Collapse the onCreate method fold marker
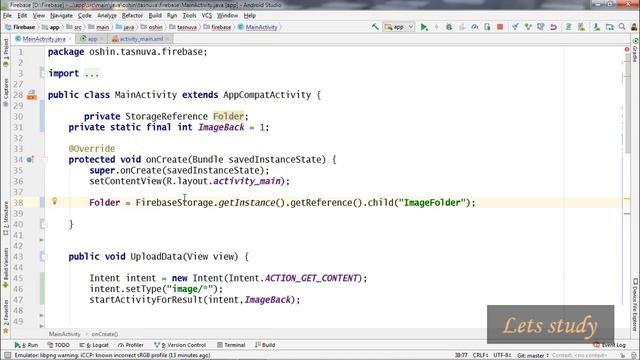Image resolution: width=640 pixels, height=360 pixels. coord(44,160)
